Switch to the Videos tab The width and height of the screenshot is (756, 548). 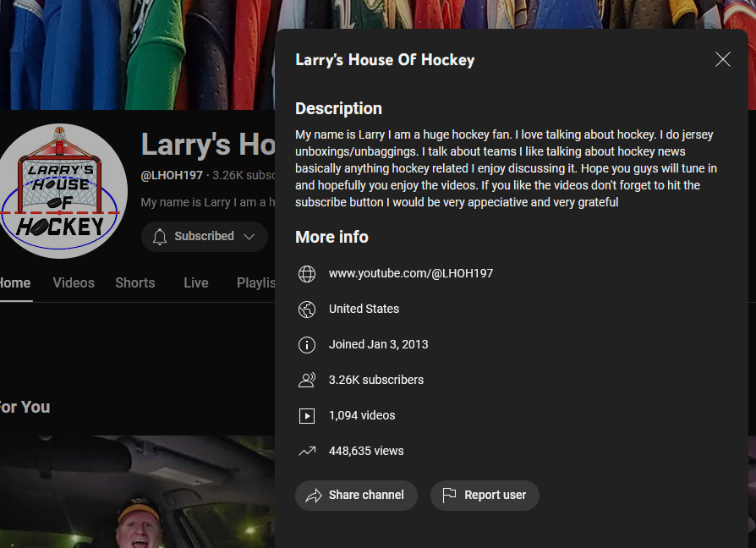click(74, 283)
